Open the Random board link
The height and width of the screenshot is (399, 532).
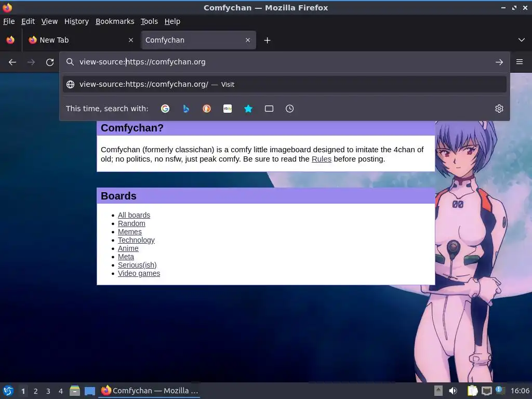(x=131, y=223)
